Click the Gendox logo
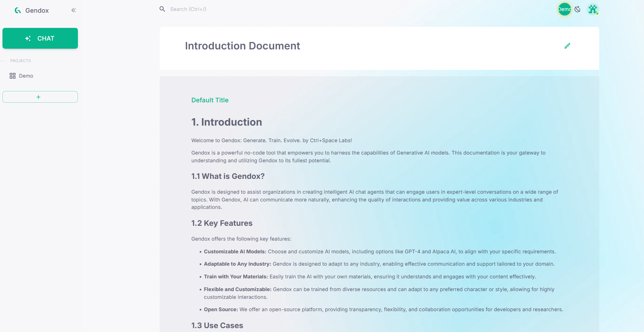 pos(17,10)
